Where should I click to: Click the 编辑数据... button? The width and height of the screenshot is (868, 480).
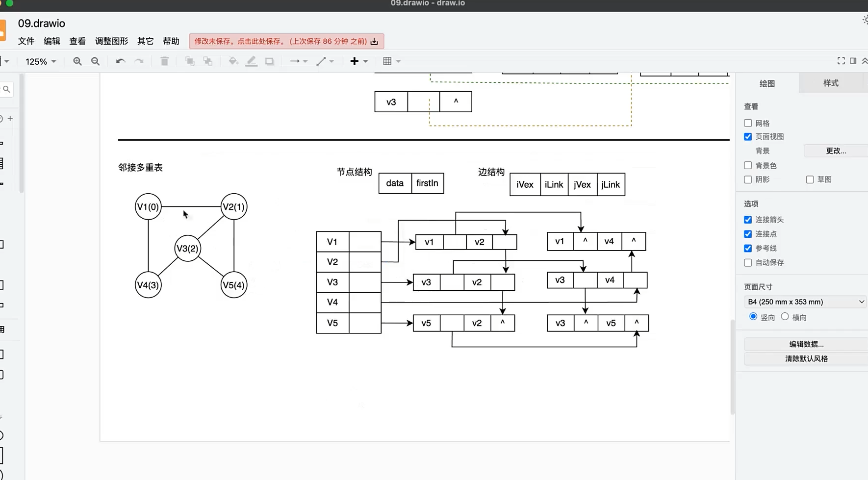806,344
